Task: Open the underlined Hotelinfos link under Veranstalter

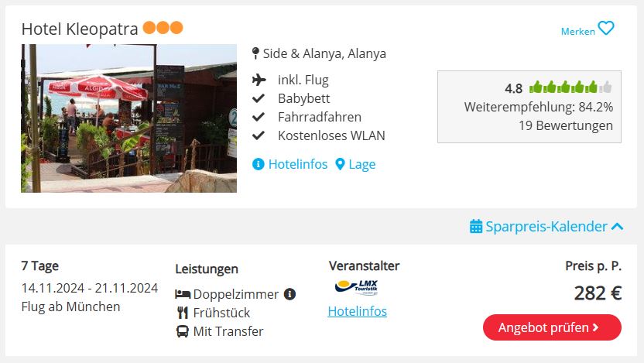Action: click(358, 311)
